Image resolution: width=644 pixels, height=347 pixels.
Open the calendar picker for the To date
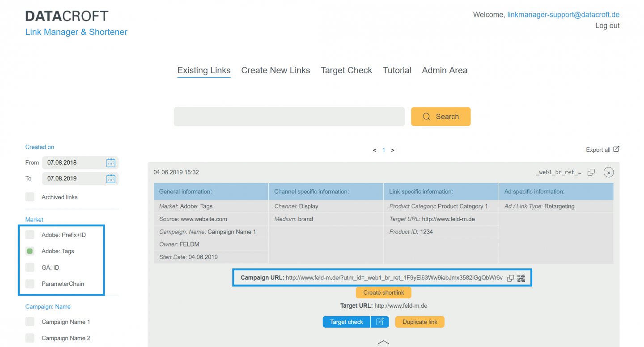pyautogui.click(x=110, y=178)
